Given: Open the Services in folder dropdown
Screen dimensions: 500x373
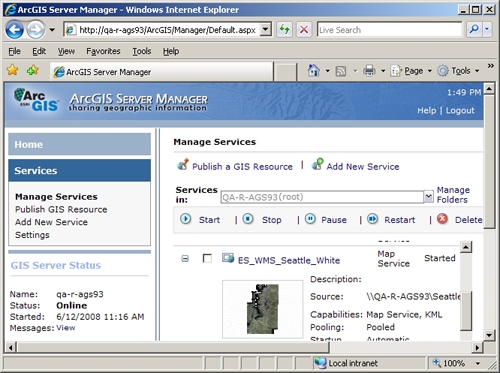Looking at the screenshot, I should coord(428,197).
